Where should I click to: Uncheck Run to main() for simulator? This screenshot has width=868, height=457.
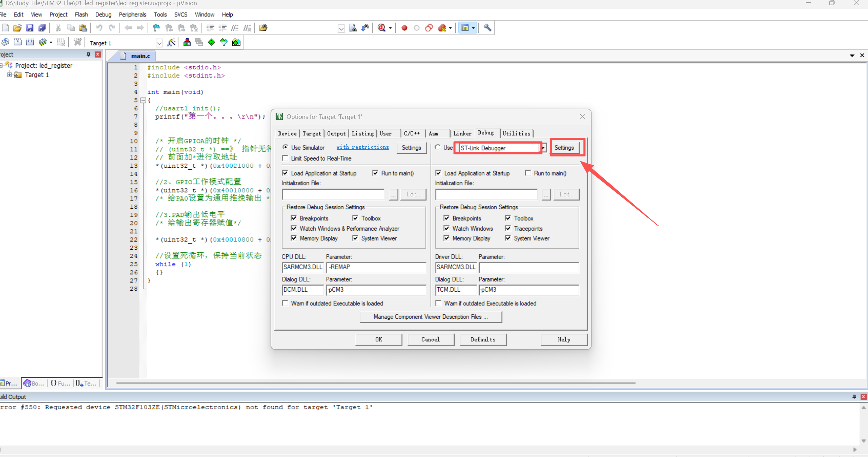tap(375, 173)
